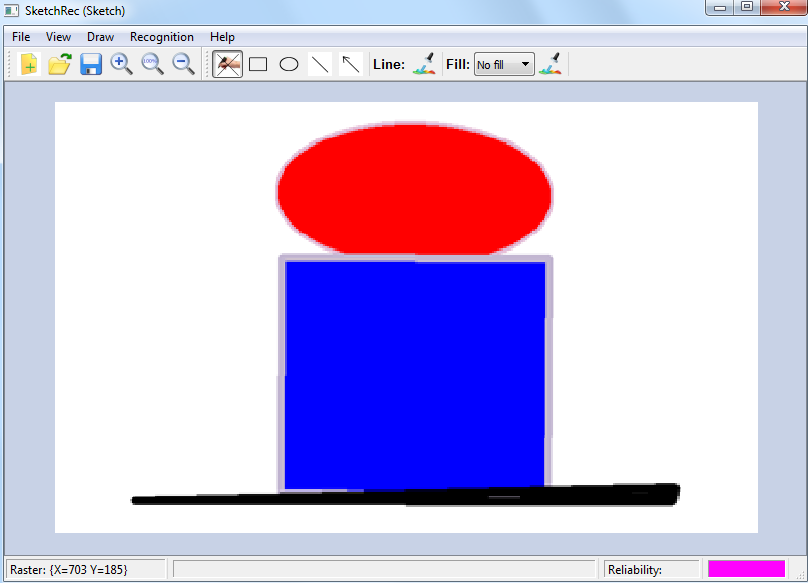Pick the Fill color brush icon
This screenshot has height=583, width=808.
tap(550, 64)
